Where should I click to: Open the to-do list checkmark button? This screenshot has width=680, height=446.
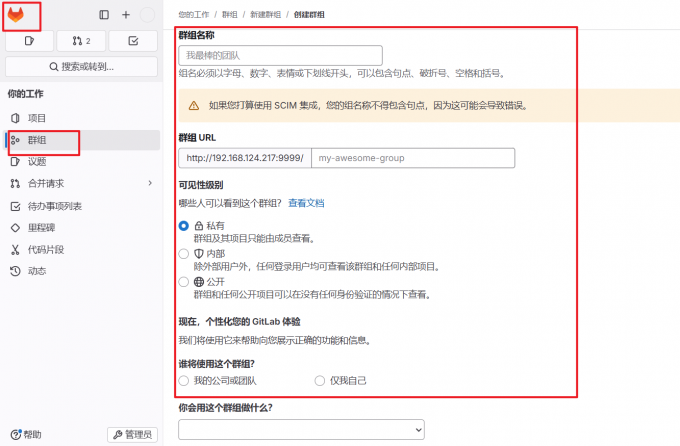tap(132, 41)
